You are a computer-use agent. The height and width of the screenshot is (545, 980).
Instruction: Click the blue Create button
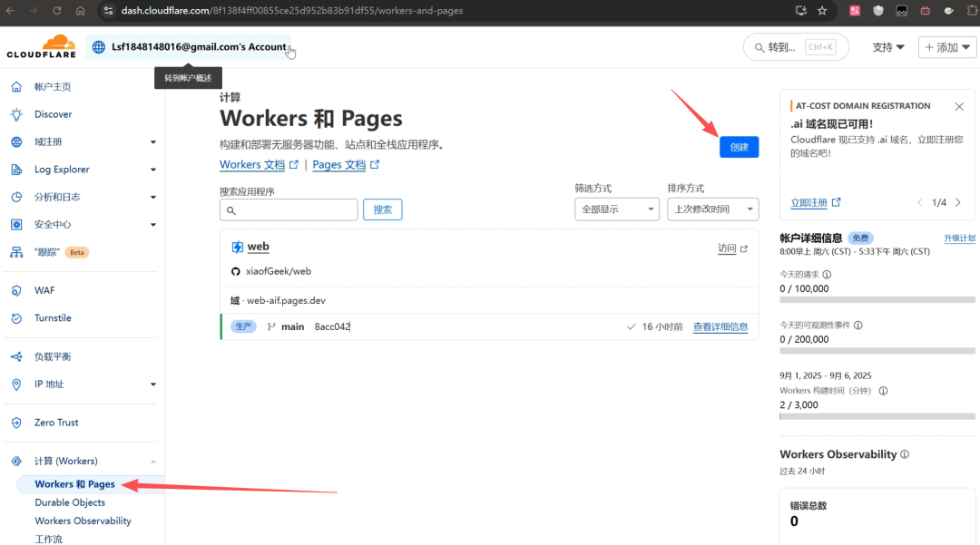[739, 147]
